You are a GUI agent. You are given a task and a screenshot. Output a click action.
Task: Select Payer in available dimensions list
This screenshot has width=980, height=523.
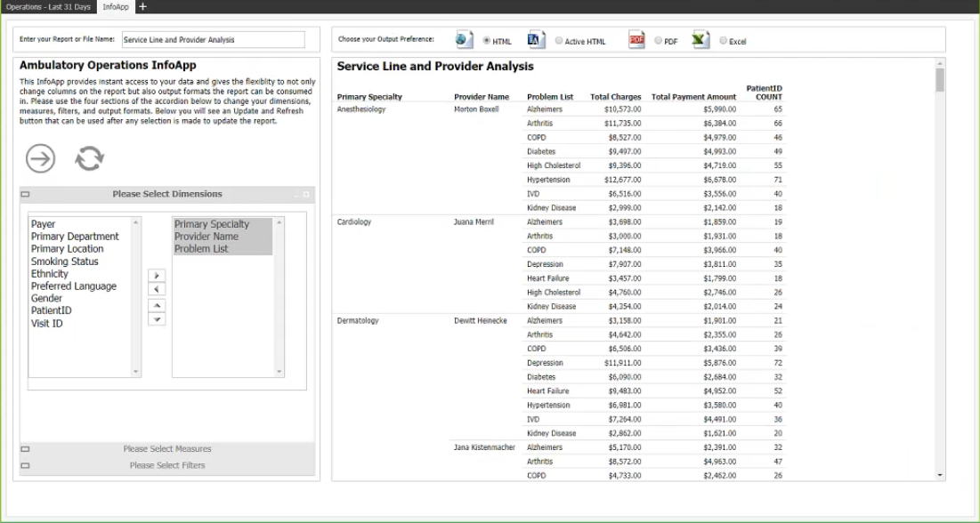pos(43,223)
